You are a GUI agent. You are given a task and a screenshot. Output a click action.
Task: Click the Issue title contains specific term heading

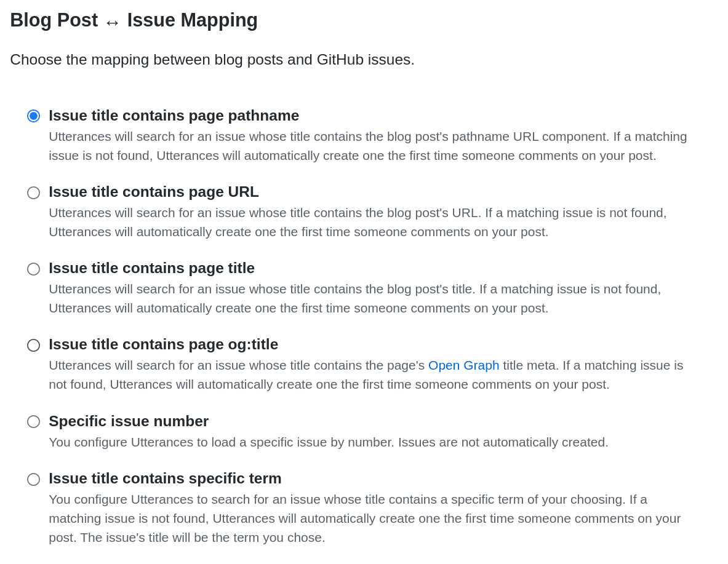[x=165, y=479]
